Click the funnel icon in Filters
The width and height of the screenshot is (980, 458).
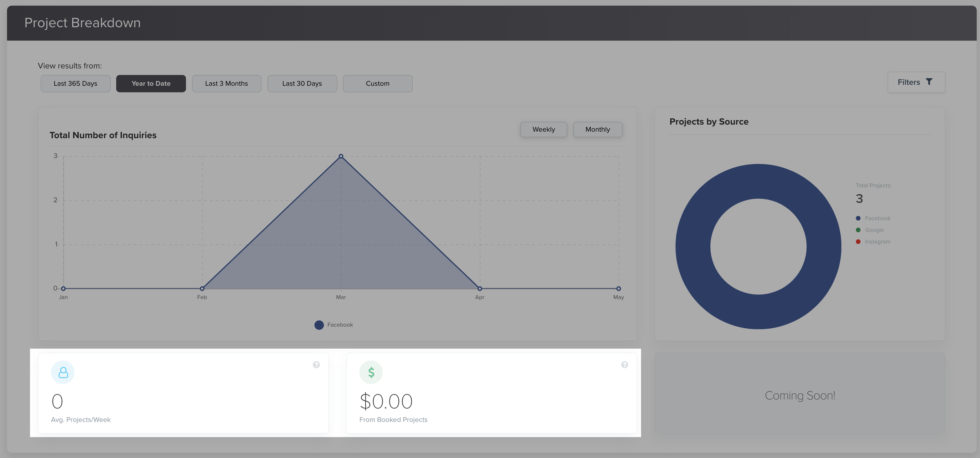coord(929,82)
